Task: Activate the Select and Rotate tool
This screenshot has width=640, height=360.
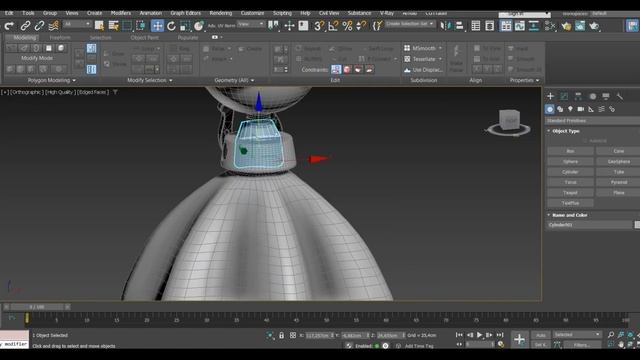Action: click(171, 26)
